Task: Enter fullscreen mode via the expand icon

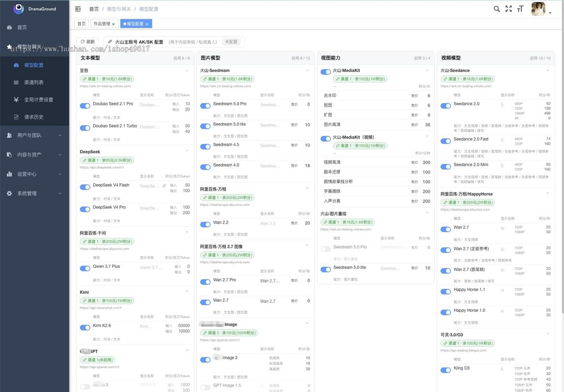Action: click(509, 9)
